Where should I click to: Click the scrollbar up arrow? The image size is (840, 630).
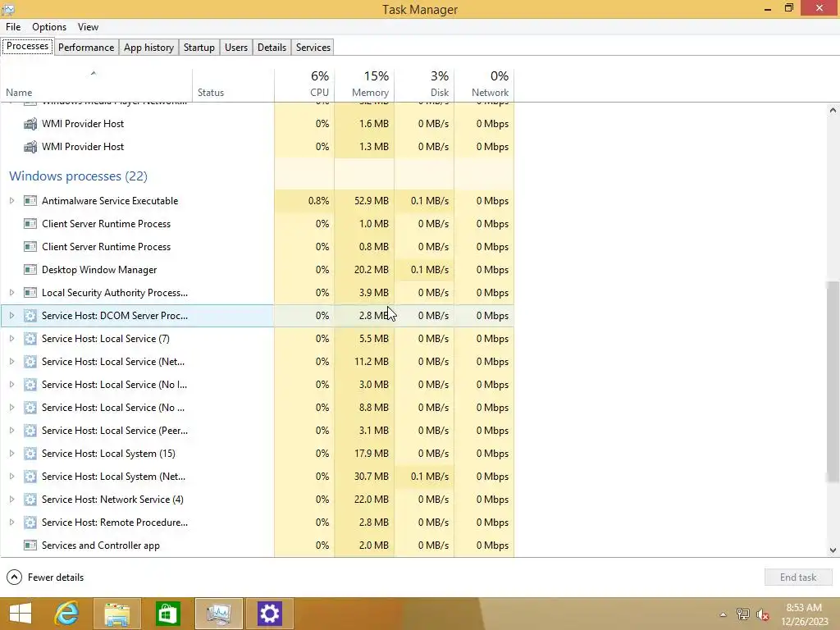tap(833, 111)
